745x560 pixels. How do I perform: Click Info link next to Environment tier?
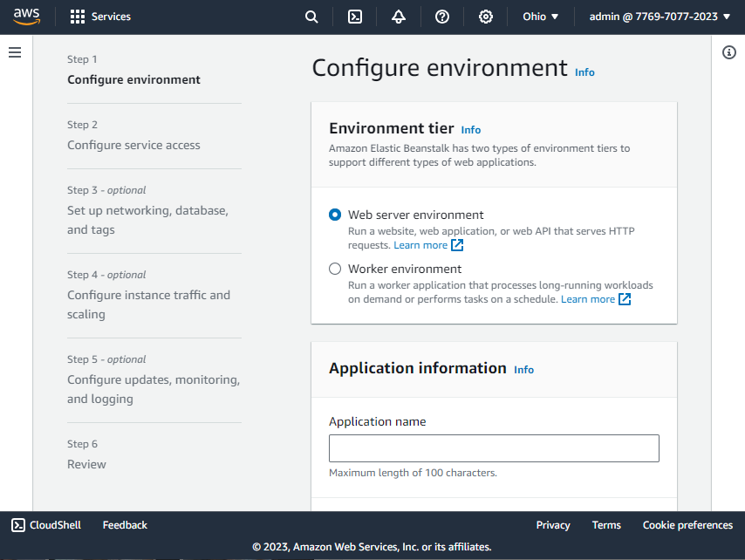click(470, 130)
